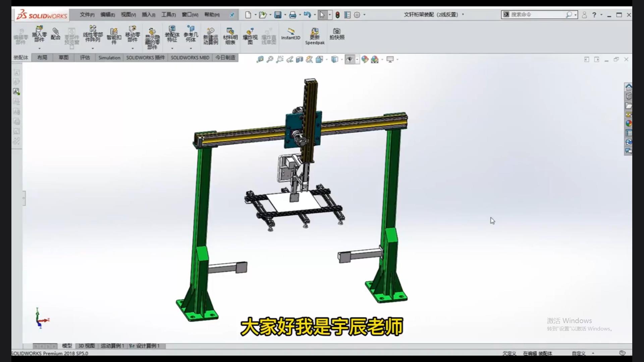
Task: Click New Motion Study (新建运动算例)
Action: coord(211,36)
